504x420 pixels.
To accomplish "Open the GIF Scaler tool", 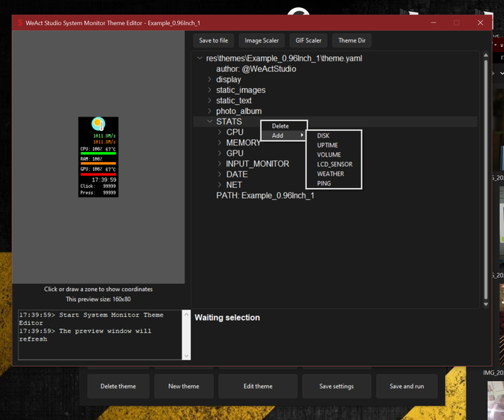I will (x=308, y=41).
